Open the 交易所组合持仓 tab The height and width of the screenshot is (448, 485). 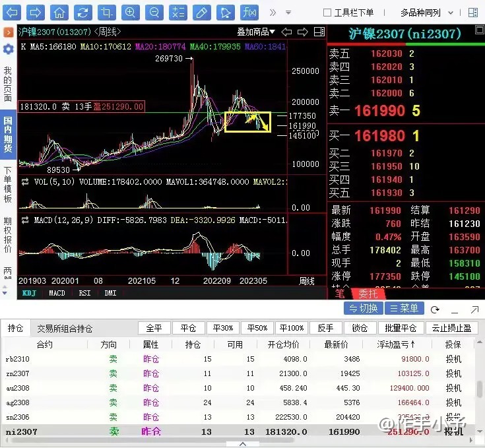(x=64, y=329)
